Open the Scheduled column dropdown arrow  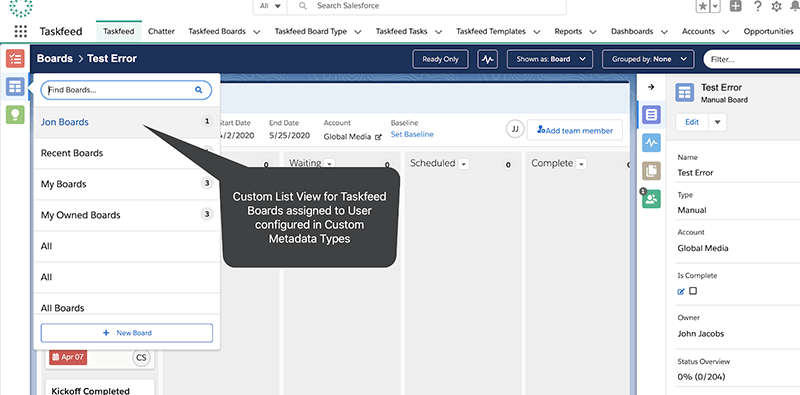point(463,164)
